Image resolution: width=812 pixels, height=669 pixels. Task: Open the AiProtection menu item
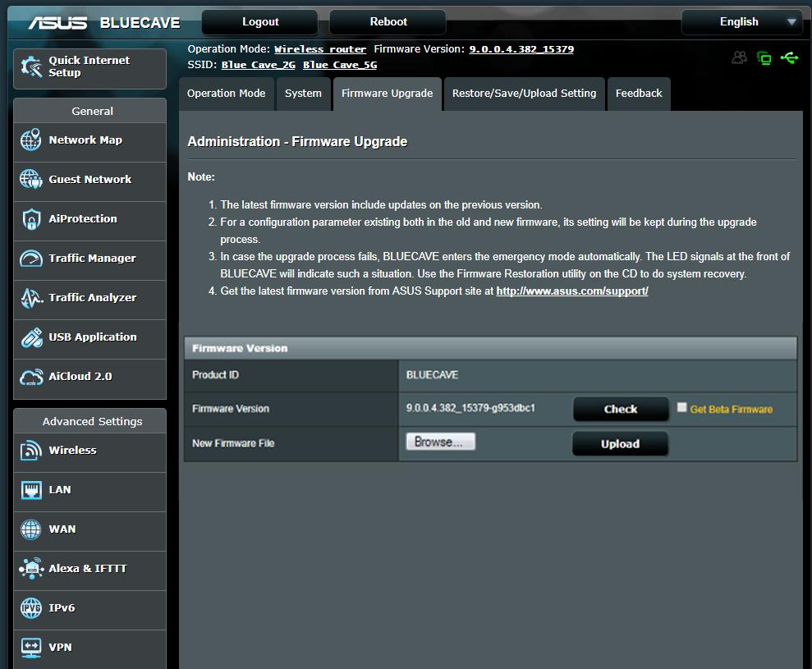point(90,219)
